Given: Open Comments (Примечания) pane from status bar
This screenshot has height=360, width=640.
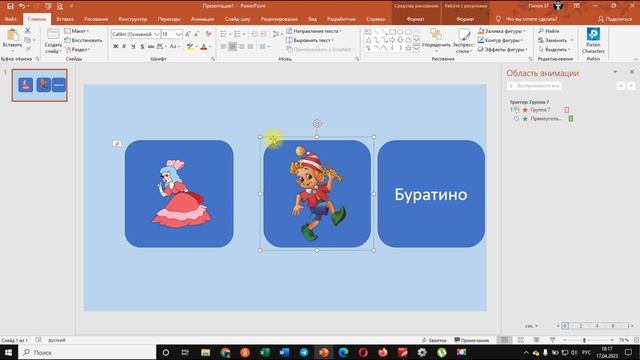Looking at the screenshot, I should click(472, 340).
